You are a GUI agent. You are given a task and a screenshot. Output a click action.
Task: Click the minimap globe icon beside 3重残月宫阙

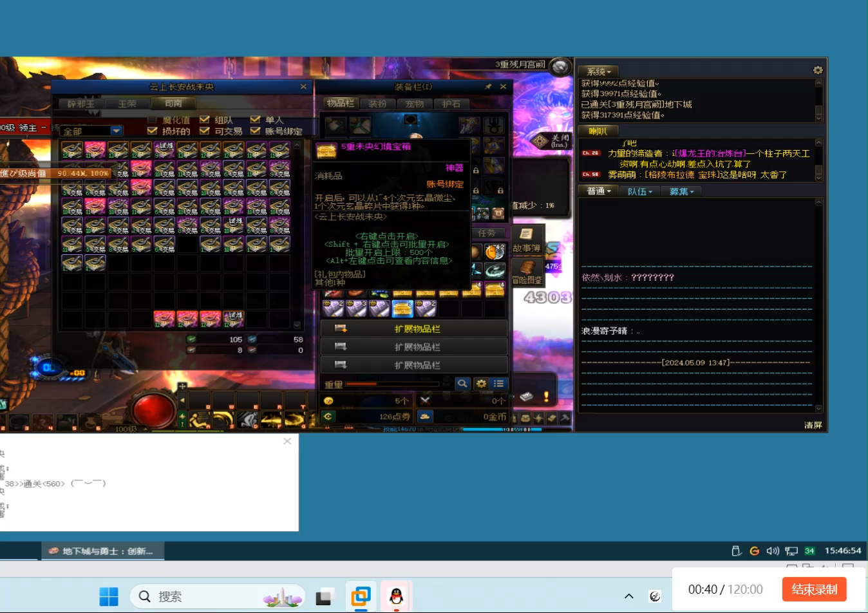[560, 66]
